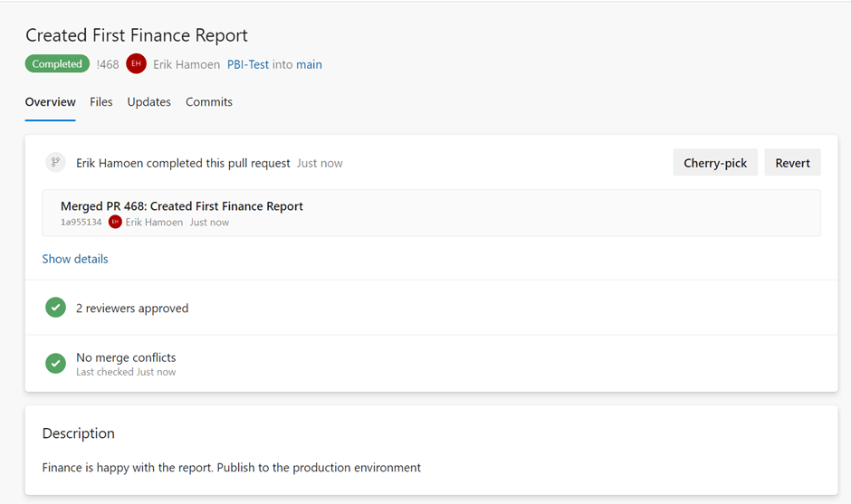Screen dimensions: 851x504
Task: Click the Description heading
Action: [79, 433]
